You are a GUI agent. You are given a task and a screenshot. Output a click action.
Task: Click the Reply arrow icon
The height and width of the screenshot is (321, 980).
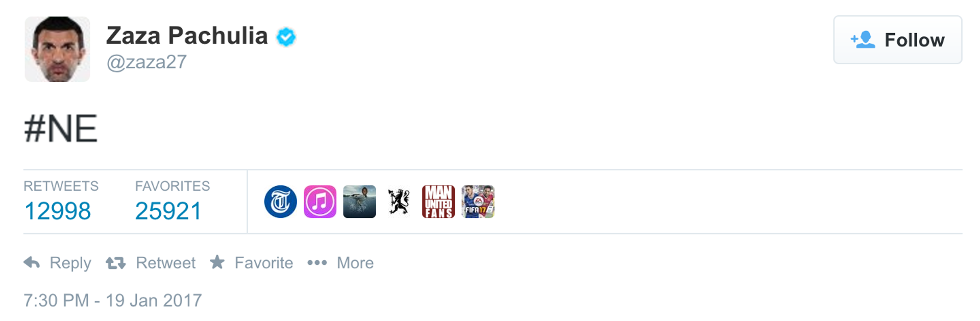(x=32, y=262)
